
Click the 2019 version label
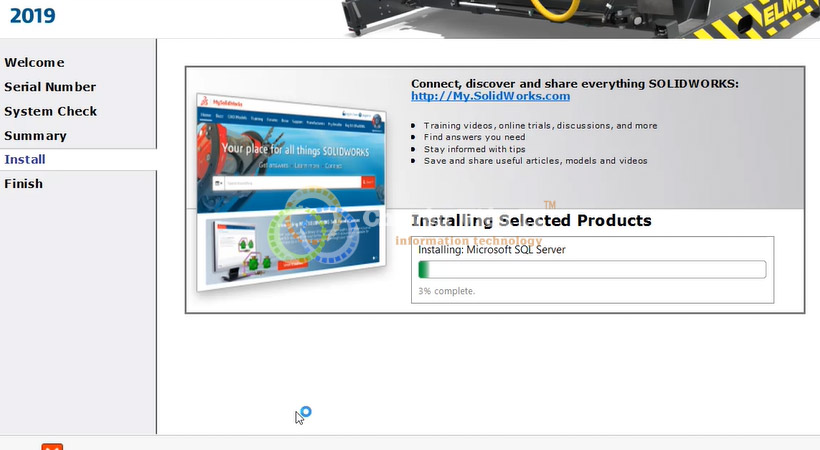click(32, 16)
